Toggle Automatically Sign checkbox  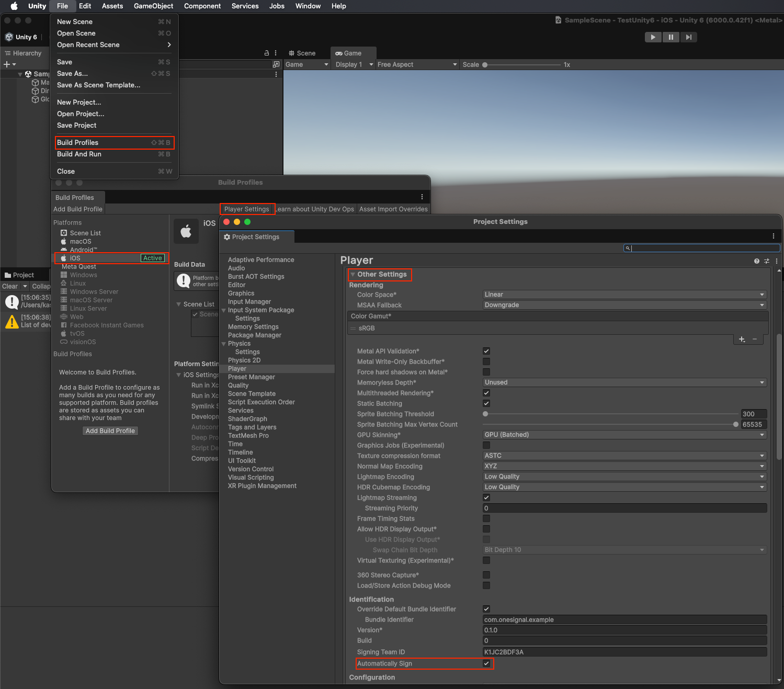486,663
